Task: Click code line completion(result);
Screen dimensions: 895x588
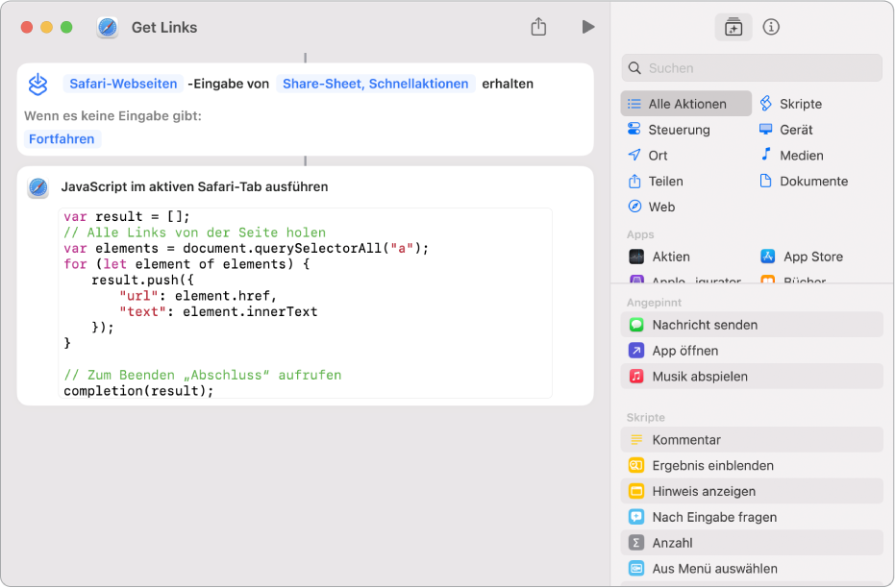Action: (x=138, y=391)
